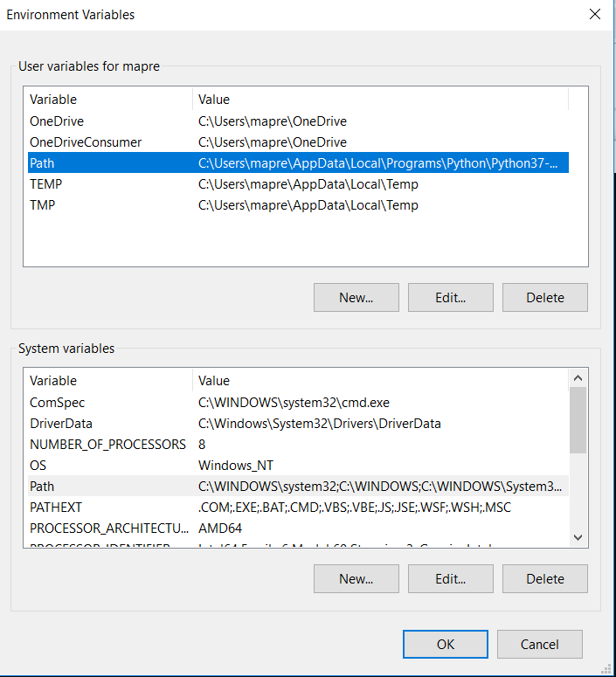Select the OS system variable row
Image resolution: width=616 pixels, height=677 pixels.
[x=298, y=465]
